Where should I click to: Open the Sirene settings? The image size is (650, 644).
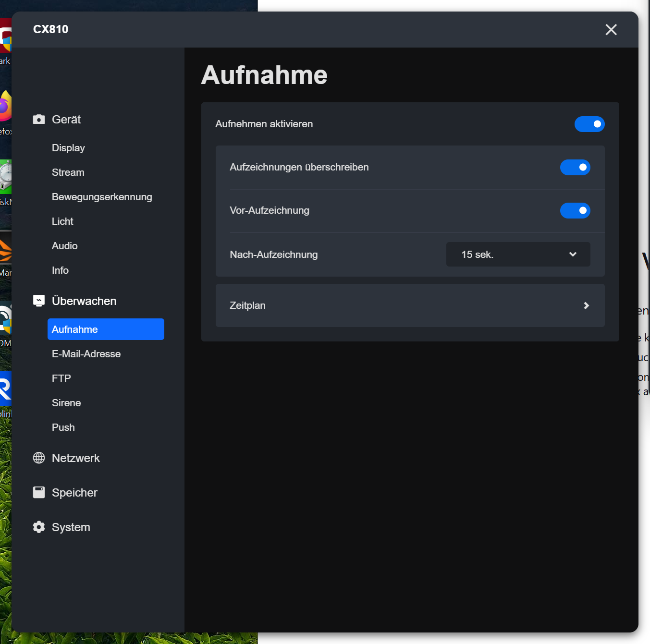66,403
